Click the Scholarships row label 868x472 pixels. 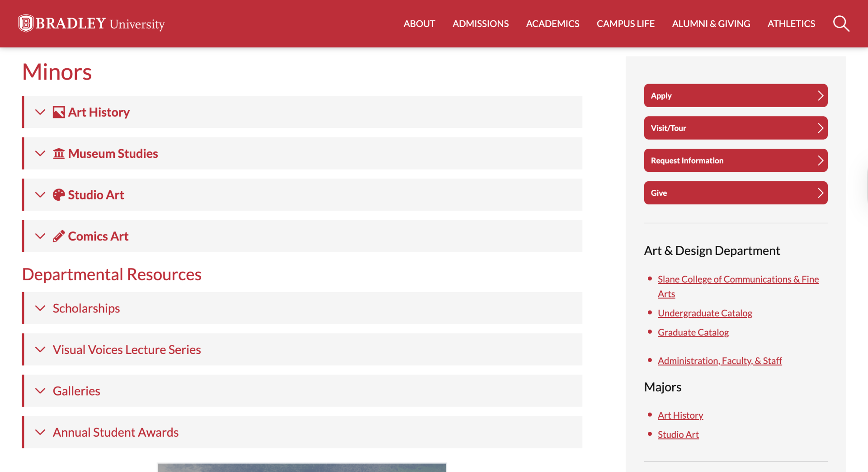click(86, 308)
